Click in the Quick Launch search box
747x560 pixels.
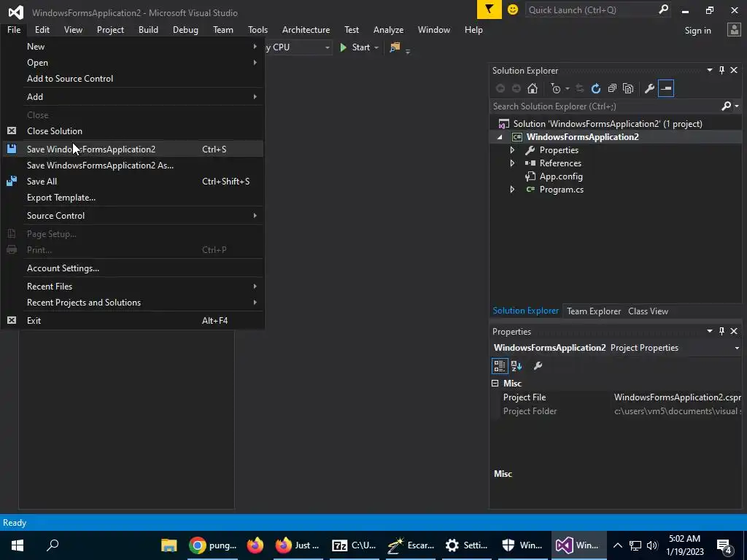592,10
